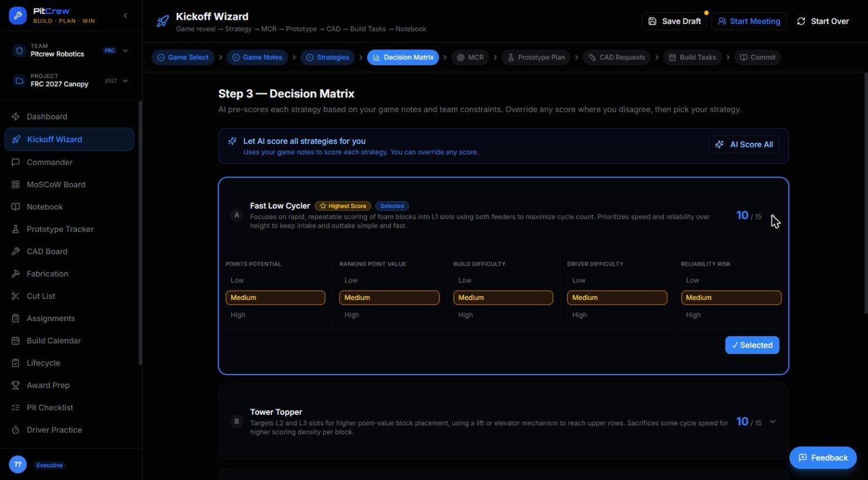The image size is (868, 480).
Task: Click the Cut List scissors icon
Action: tap(16, 296)
